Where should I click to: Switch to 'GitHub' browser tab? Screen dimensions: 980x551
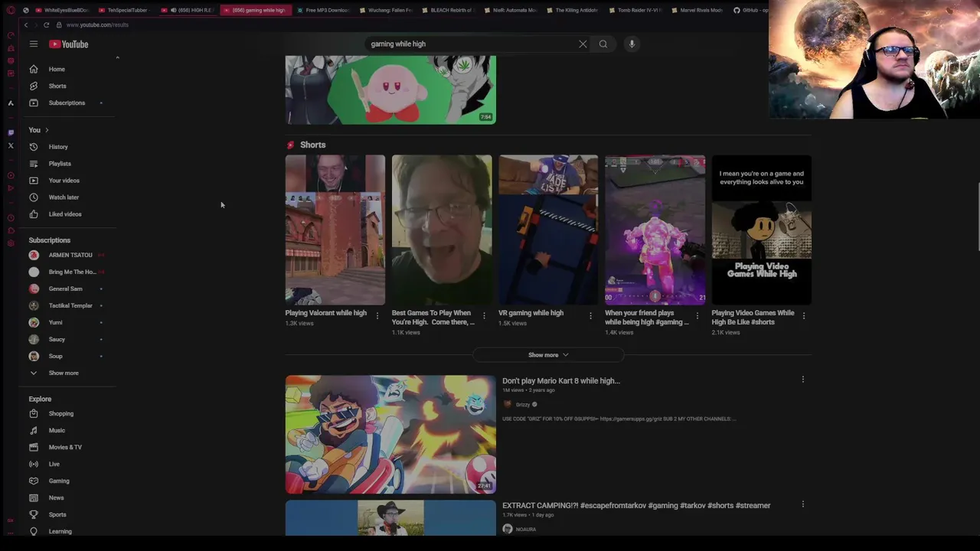750,10
